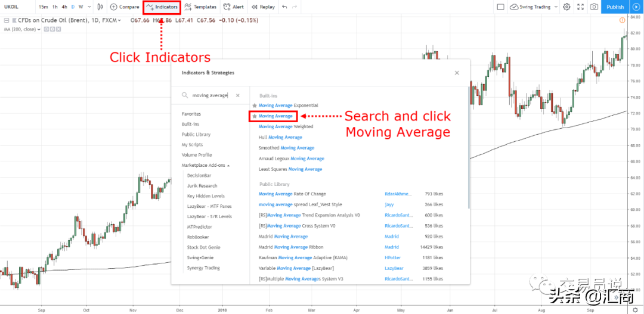Expand MA (200, close) indicator dropdown

[x=39, y=29]
